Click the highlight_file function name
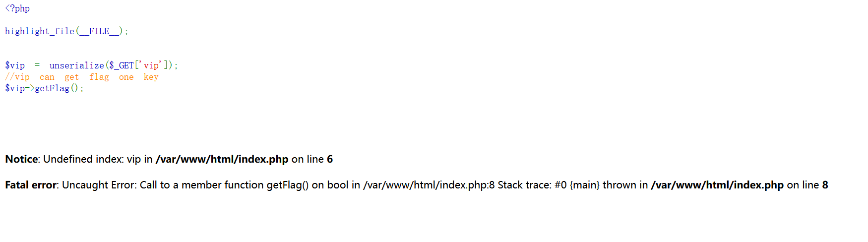868x242 pixels. tap(40, 31)
